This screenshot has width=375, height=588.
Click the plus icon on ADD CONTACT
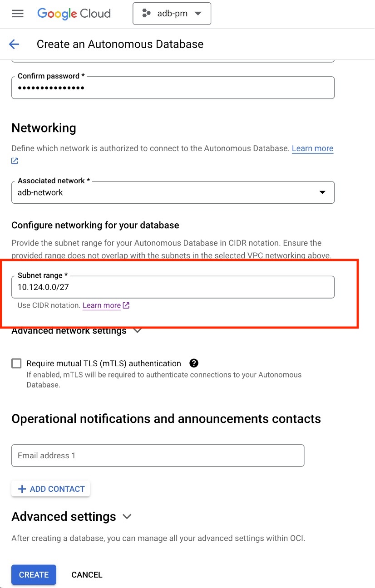click(21, 489)
